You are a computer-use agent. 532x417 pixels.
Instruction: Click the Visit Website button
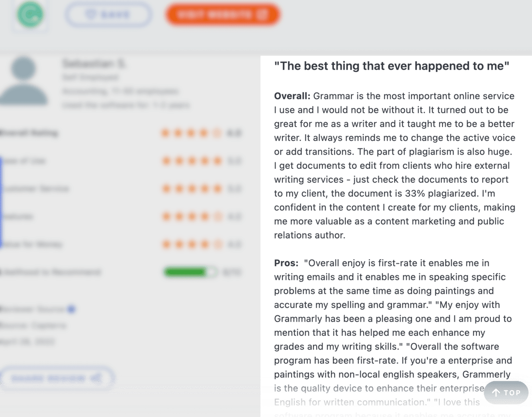pos(223,14)
